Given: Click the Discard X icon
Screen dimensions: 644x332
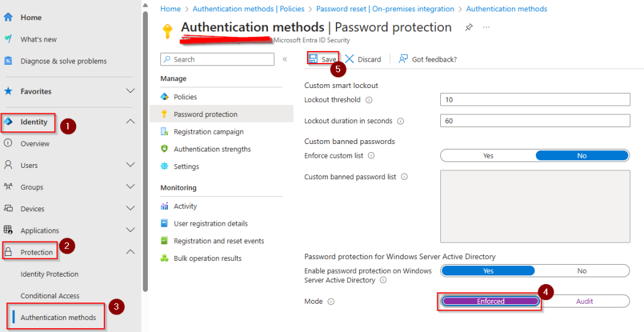Looking at the screenshot, I should coord(350,59).
